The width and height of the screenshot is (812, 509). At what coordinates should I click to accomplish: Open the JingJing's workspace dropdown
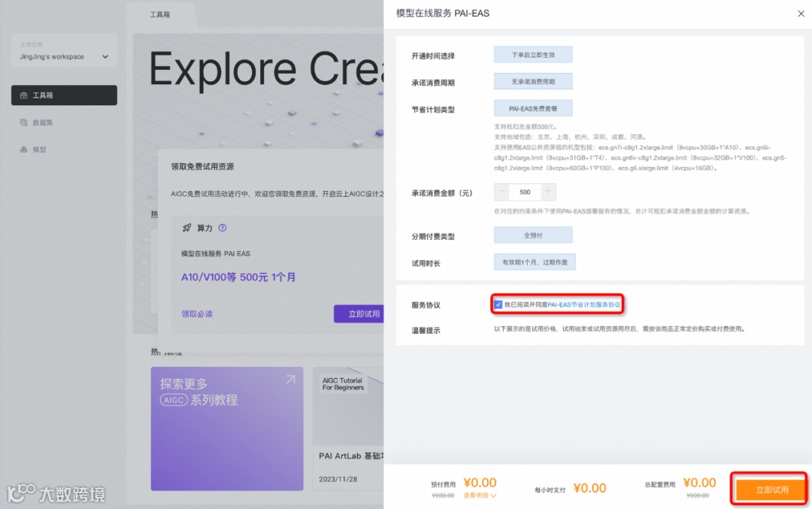click(64, 56)
